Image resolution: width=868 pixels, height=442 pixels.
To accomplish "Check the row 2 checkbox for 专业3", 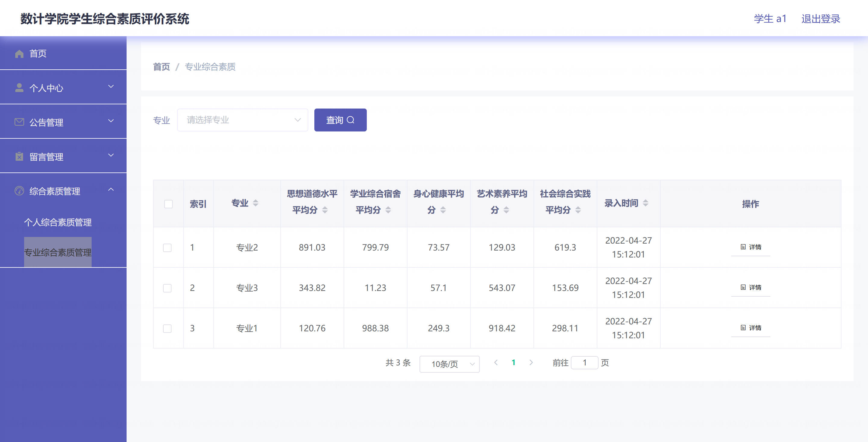I will [167, 288].
